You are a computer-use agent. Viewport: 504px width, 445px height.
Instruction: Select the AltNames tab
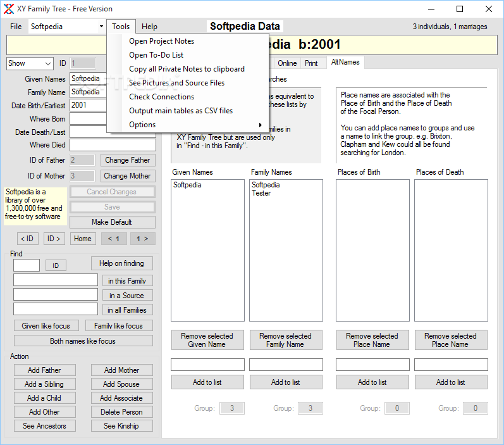pyautogui.click(x=345, y=62)
